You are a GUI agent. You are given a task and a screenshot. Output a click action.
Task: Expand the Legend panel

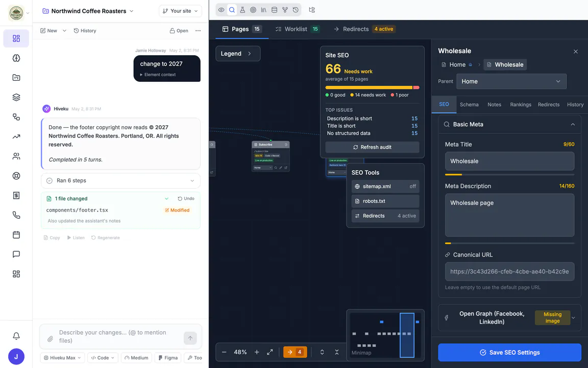(238, 54)
